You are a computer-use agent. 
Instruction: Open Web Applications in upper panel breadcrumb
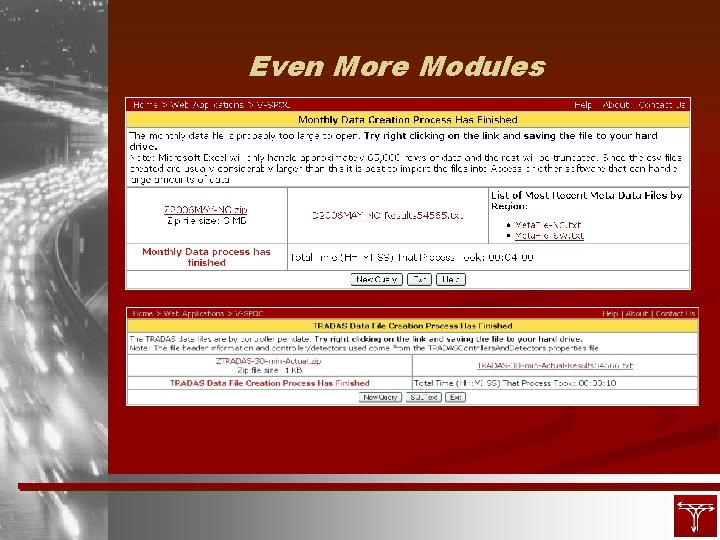[x=207, y=105]
